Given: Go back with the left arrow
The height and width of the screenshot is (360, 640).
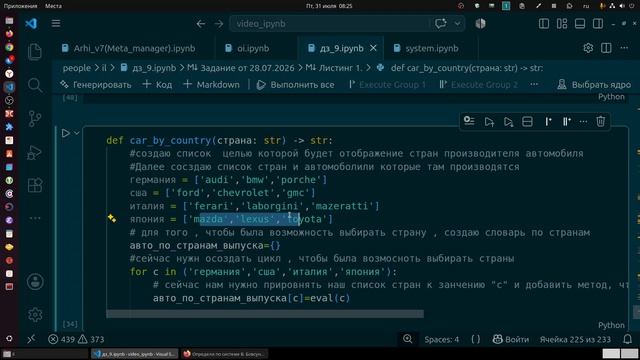Looking at the screenshot, I should pyautogui.click(x=201, y=24).
